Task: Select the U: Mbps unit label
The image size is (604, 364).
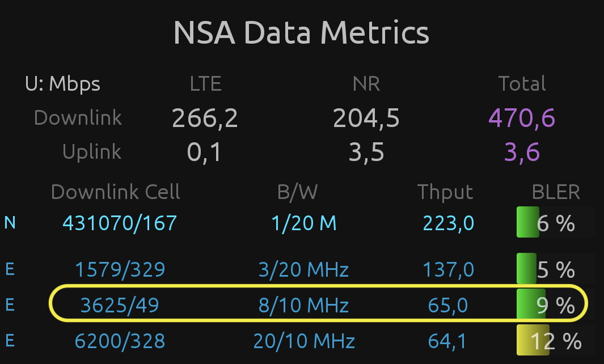Action: [x=62, y=84]
